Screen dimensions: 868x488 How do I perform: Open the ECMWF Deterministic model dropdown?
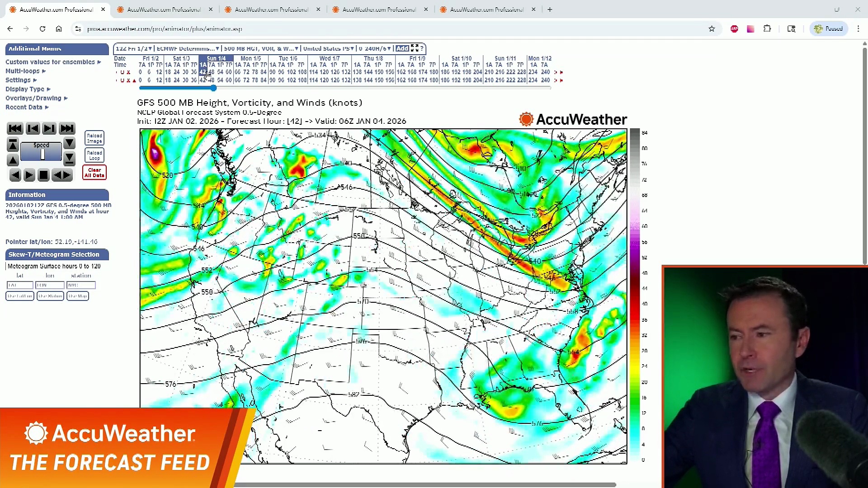(187, 48)
